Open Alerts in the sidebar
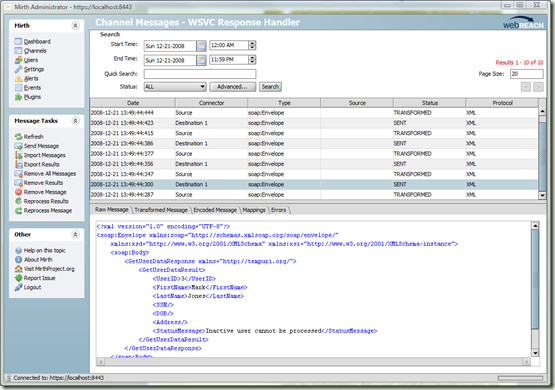555x390 pixels. [27, 78]
